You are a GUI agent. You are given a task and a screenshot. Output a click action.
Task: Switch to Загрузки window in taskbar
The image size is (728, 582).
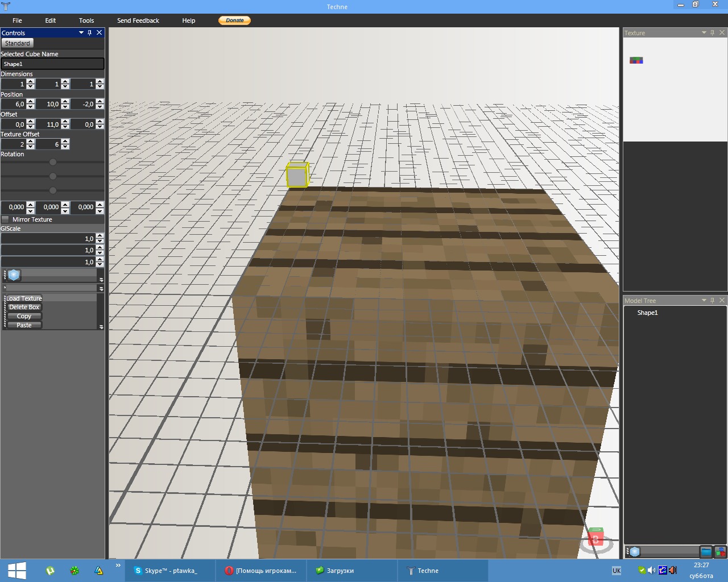[x=352, y=571]
